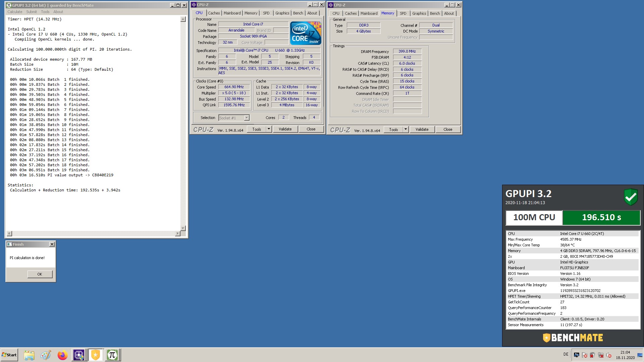Click the CPU-Z Memory window title bar icon
Screen dimensions: 644x362
tap(331, 5)
